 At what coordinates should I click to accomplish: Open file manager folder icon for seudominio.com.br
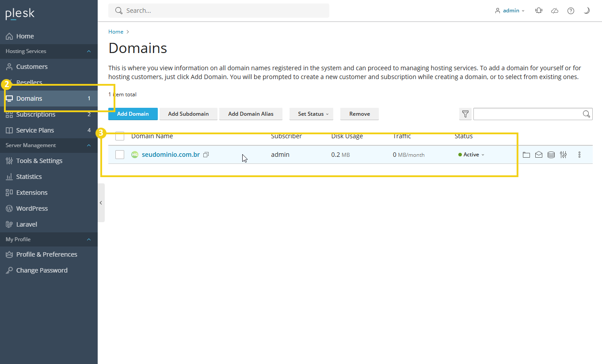[x=526, y=155]
